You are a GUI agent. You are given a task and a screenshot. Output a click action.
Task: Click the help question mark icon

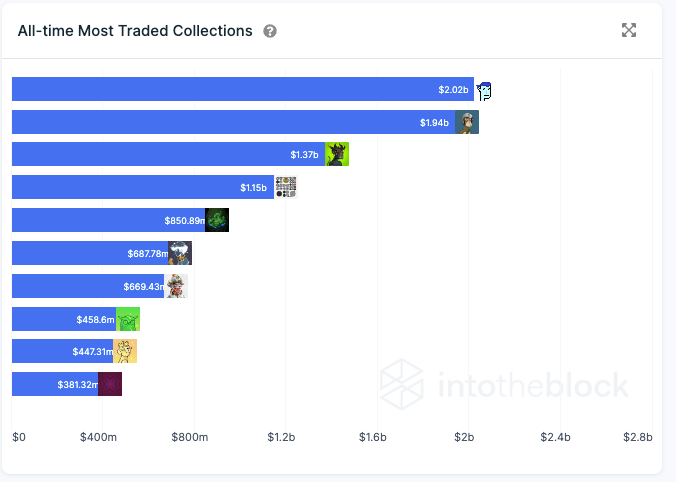pyautogui.click(x=270, y=31)
